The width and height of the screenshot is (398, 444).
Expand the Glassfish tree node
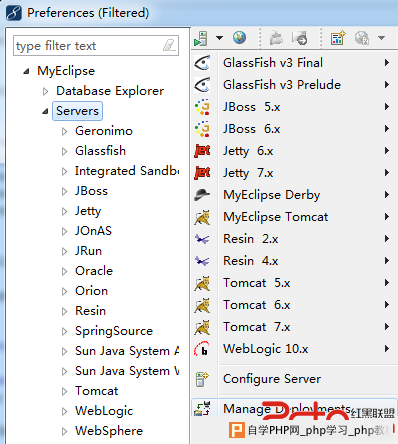point(64,151)
